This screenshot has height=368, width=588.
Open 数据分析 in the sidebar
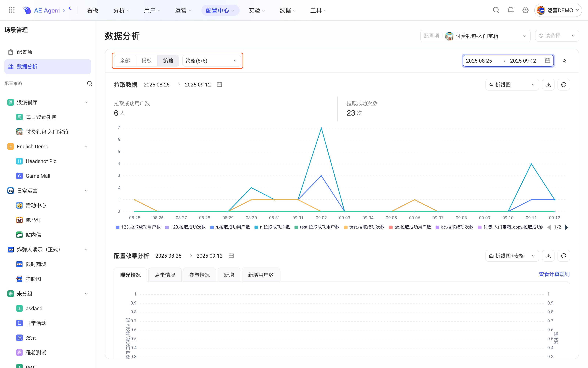tap(48, 67)
